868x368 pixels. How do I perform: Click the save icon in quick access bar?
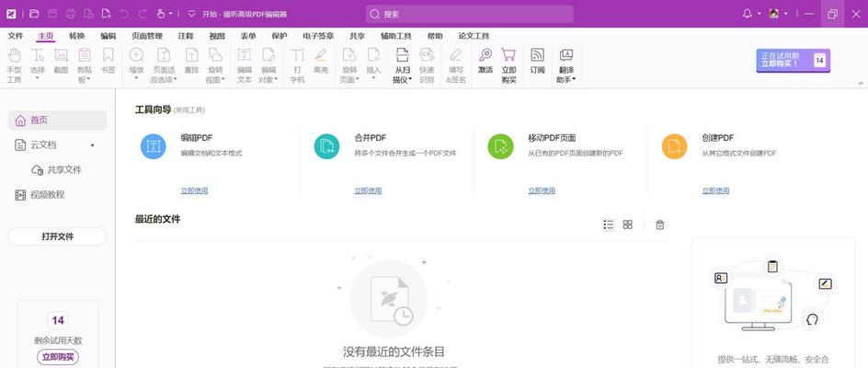52,14
